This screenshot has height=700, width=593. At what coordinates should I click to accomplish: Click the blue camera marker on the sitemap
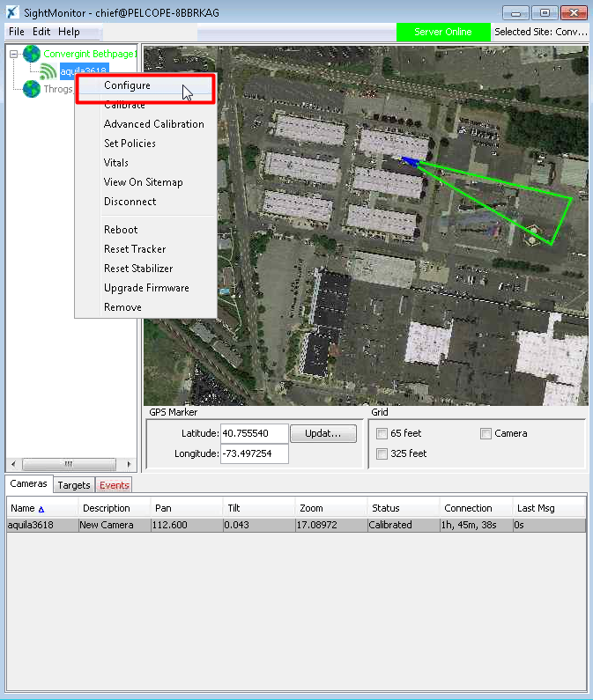point(411,162)
